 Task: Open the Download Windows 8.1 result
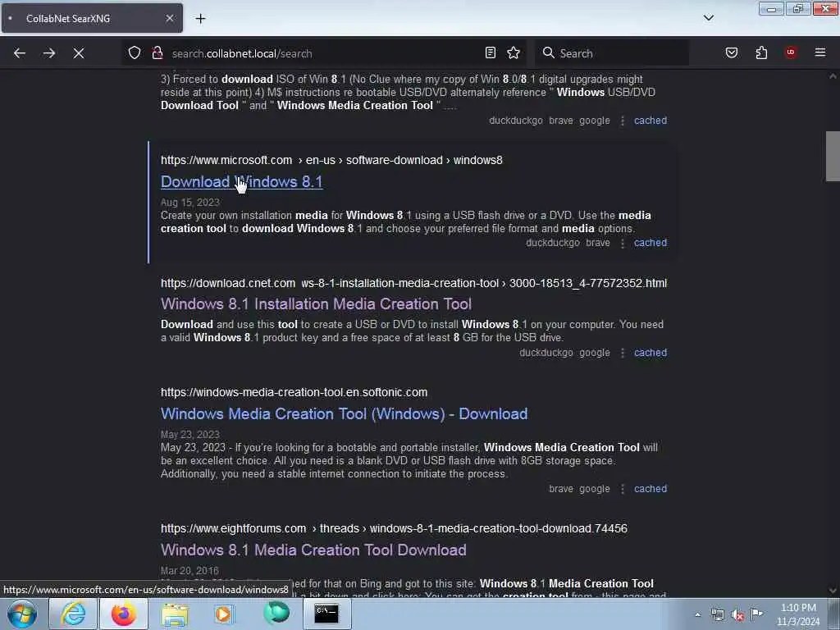pos(242,181)
